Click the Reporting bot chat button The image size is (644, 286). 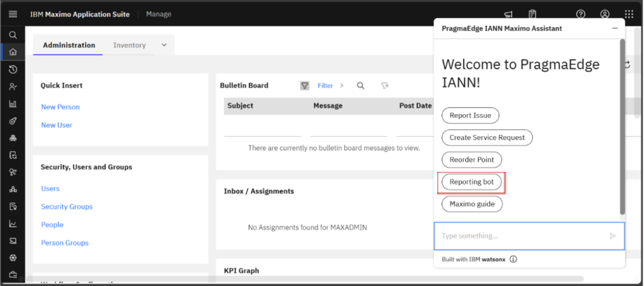(472, 182)
